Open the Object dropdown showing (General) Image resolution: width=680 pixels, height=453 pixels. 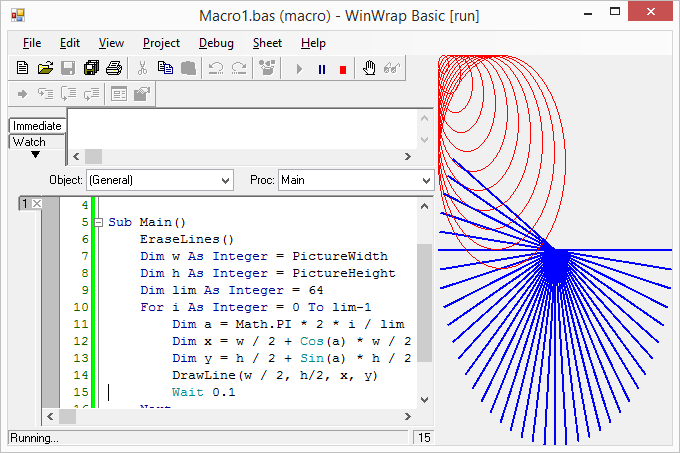[224, 181]
